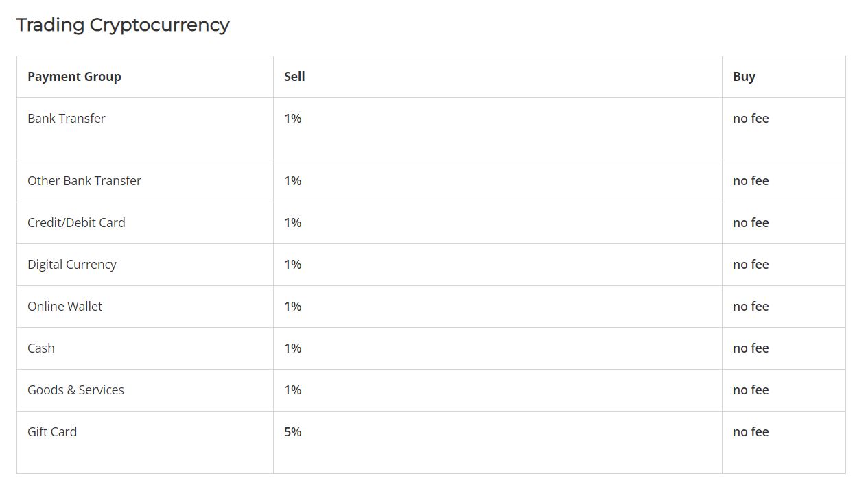This screenshot has height=489, width=868.
Task: Click the Other Bank Transfer cell
Action: tap(84, 181)
